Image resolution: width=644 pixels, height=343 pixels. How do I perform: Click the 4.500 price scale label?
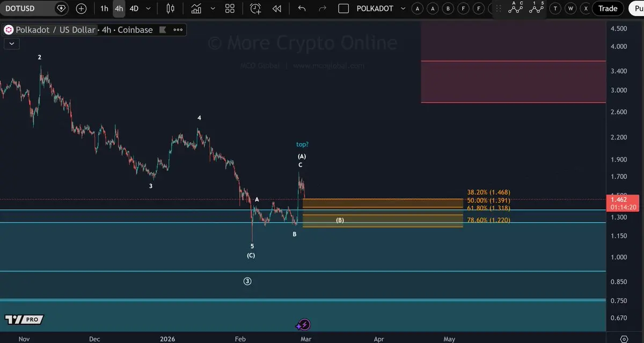tap(619, 28)
